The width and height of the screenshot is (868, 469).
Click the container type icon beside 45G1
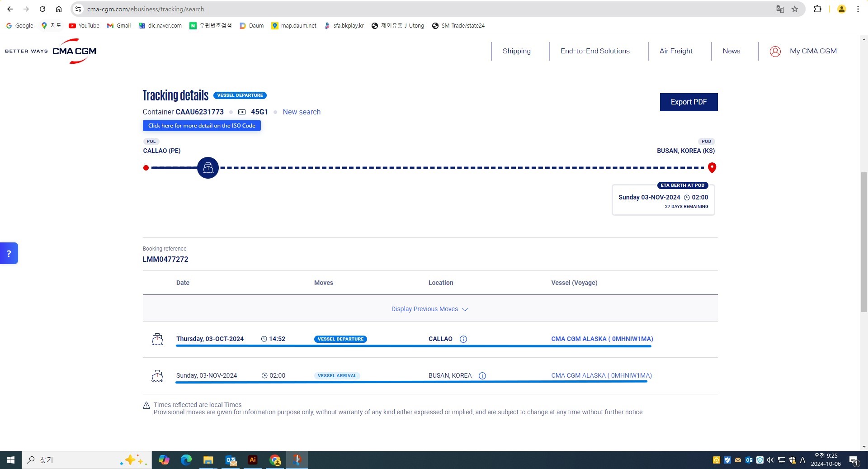tap(242, 112)
